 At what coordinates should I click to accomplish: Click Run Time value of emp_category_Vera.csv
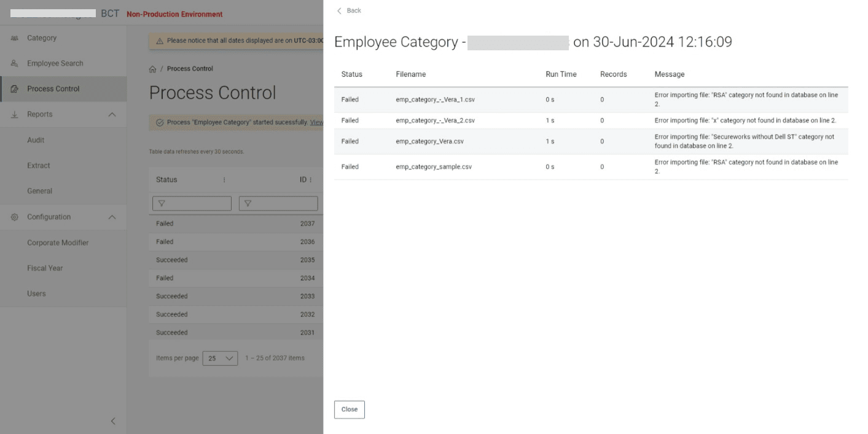pyautogui.click(x=550, y=141)
